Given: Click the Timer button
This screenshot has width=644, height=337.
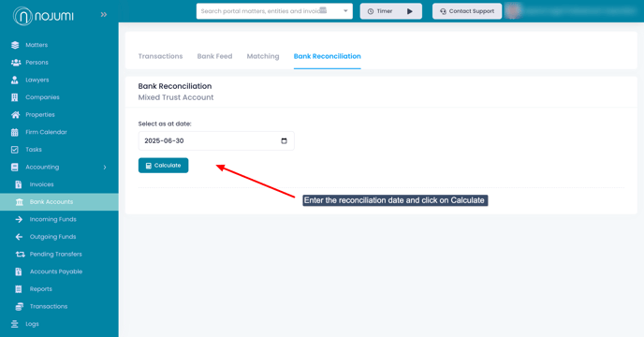Looking at the screenshot, I should 391,11.
